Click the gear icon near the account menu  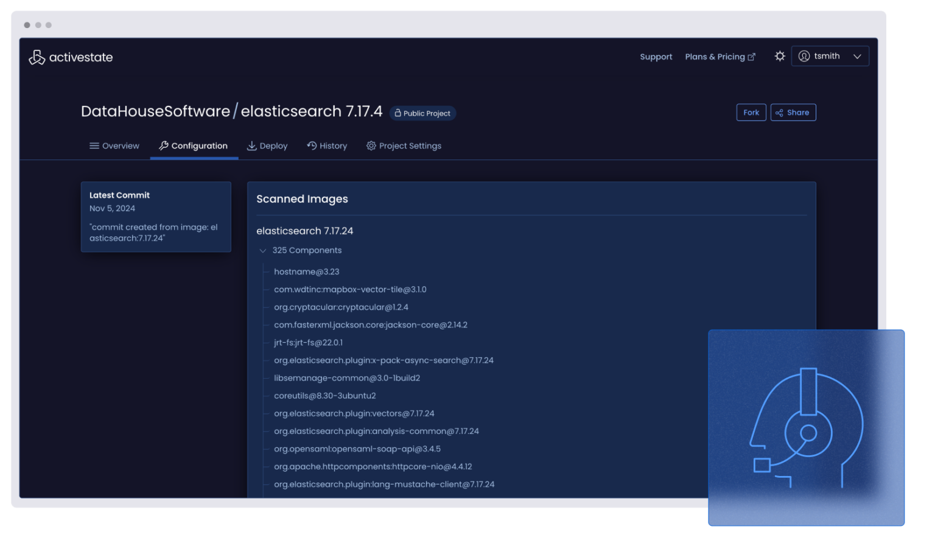point(780,56)
